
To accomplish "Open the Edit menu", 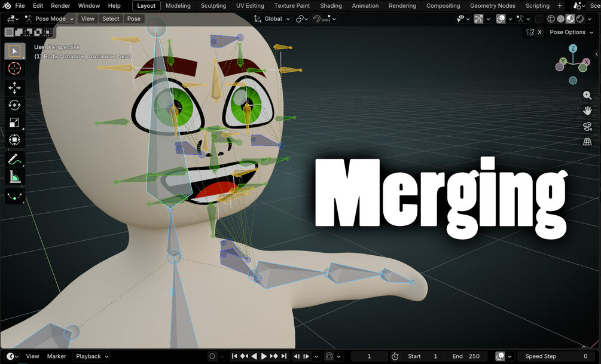I will 38,6.
